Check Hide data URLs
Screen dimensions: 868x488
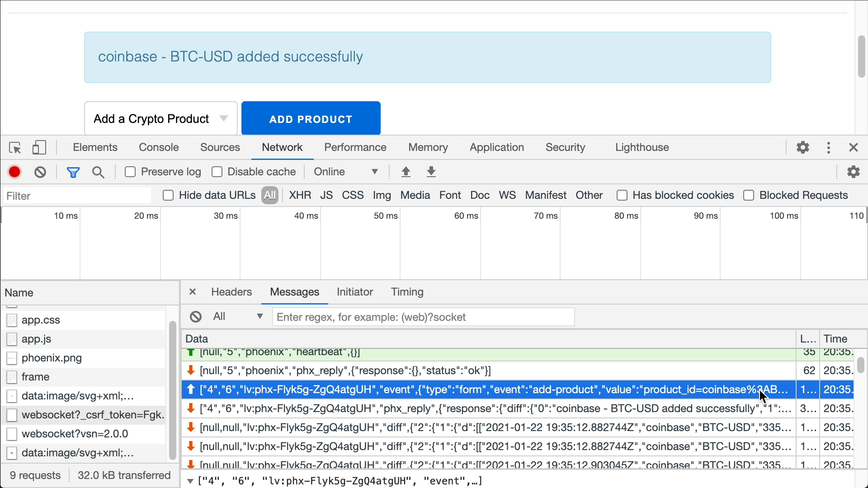pos(168,195)
